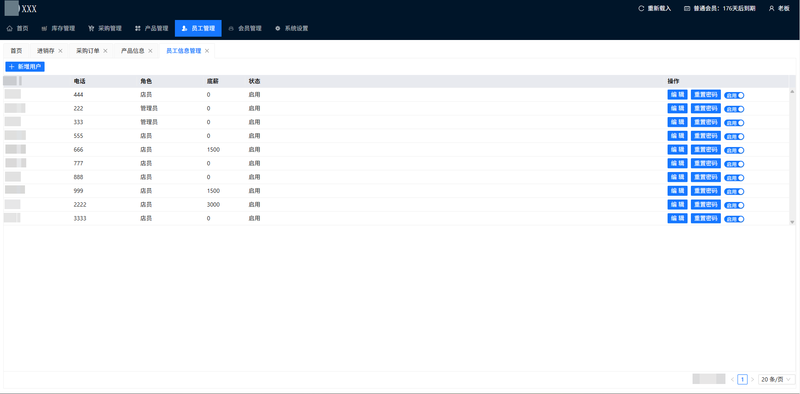Toggle 启用 switch for phone 222 row
The image size is (800, 394).
pyautogui.click(x=734, y=109)
